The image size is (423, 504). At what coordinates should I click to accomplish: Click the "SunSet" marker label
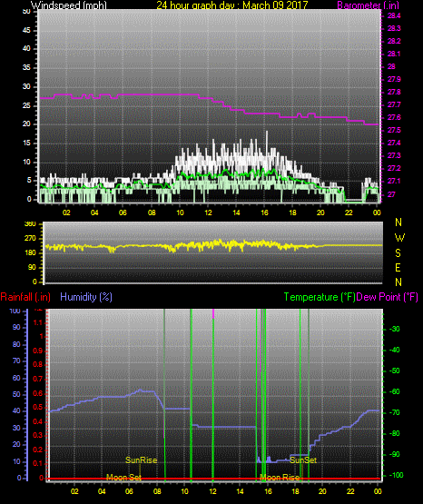[x=303, y=460]
